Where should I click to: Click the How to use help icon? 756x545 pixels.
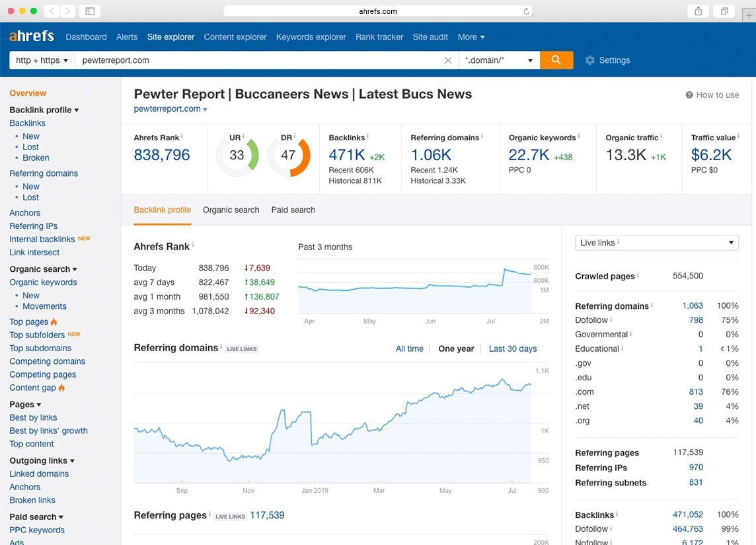click(689, 95)
